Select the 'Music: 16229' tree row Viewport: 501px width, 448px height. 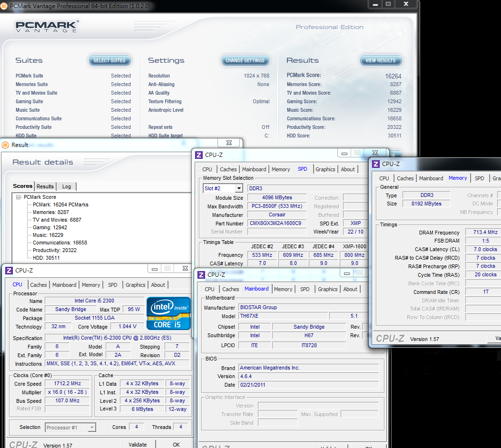coord(48,235)
